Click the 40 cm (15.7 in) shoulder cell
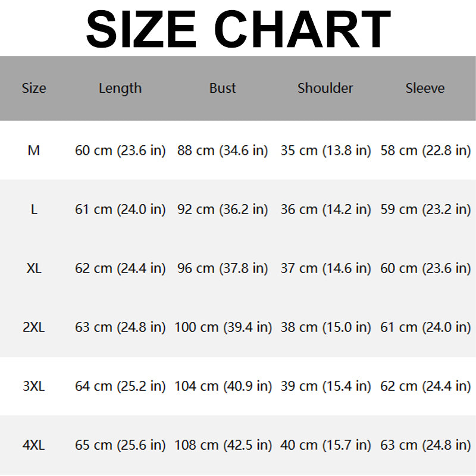Viewport: 476px width, 476px height. coord(325,445)
